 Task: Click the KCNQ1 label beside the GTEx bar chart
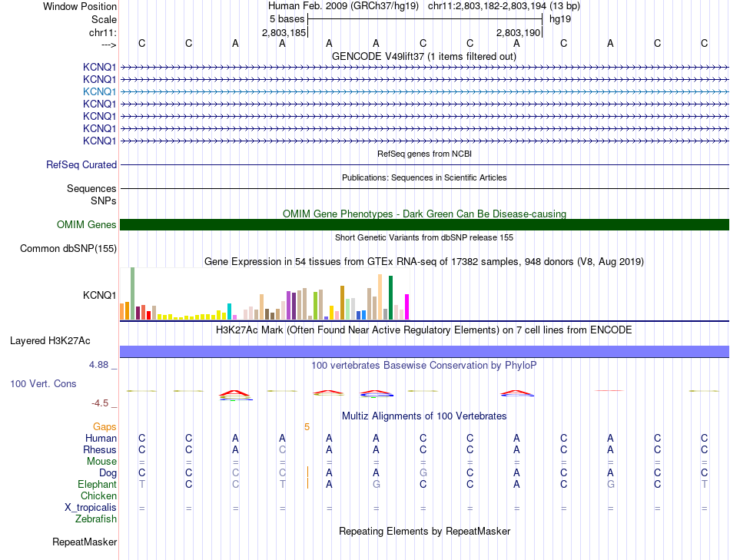pos(99,295)
